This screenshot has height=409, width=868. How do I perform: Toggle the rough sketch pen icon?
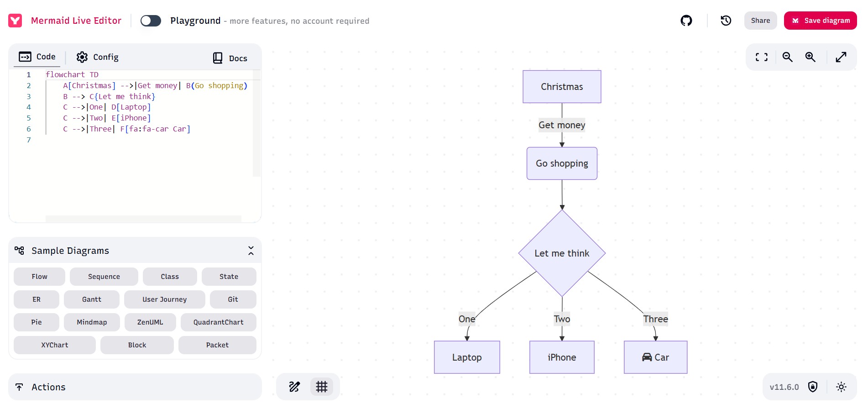(x=295, y=387)
